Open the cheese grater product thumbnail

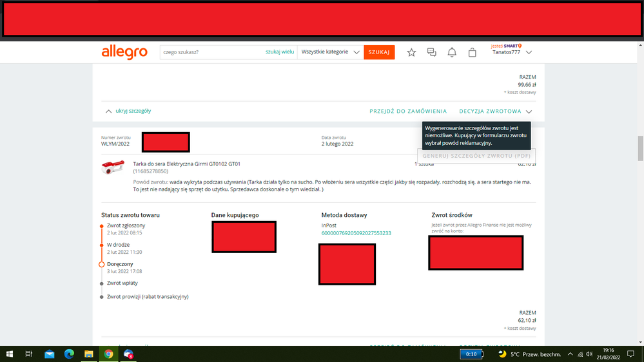coord(113,167)
